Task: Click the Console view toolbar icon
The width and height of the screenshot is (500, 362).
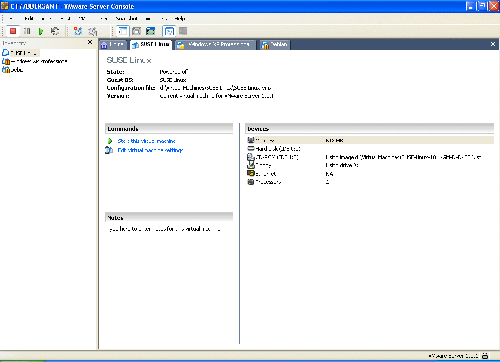Action: coord(183,31)
